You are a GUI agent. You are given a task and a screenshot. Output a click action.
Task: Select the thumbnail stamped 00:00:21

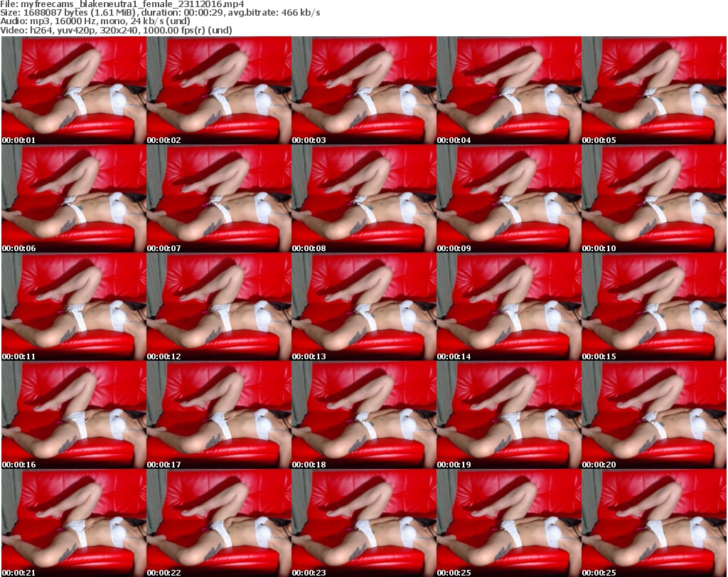74,523
